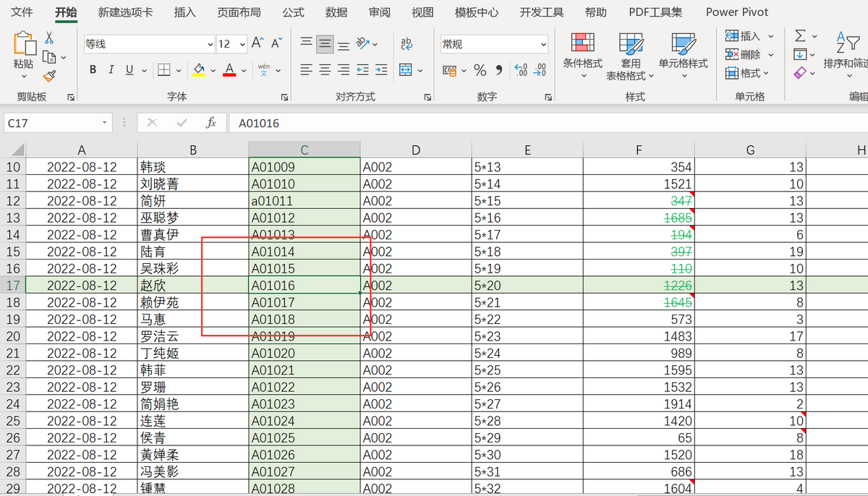Decrease font size with the smaller A
The image size is (868, 496).
pyautogui.click(x=276, y=43)
